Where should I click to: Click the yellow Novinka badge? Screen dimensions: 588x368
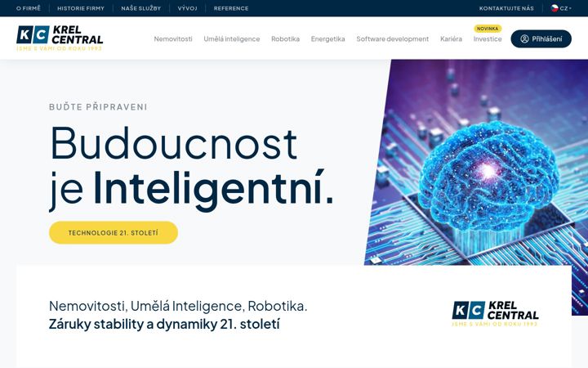488,29
